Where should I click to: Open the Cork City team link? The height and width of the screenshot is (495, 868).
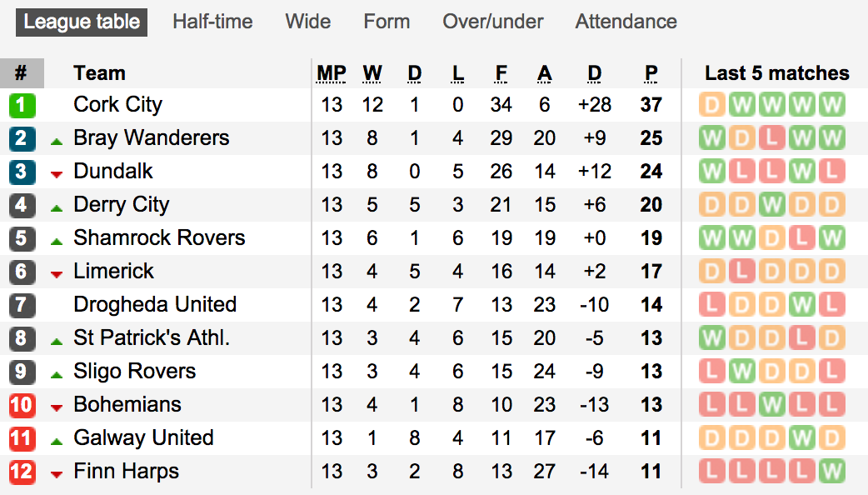coord(117,105)
